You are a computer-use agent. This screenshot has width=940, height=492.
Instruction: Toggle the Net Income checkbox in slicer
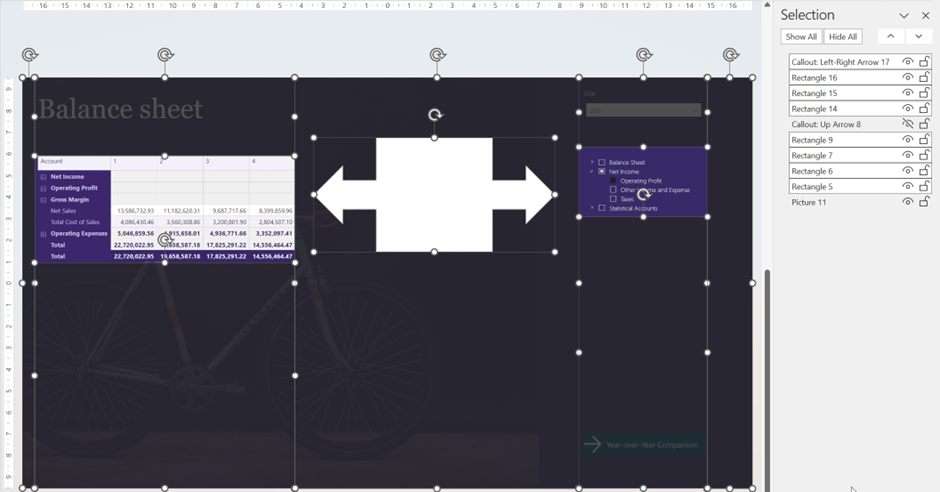(x=602, y=171)
